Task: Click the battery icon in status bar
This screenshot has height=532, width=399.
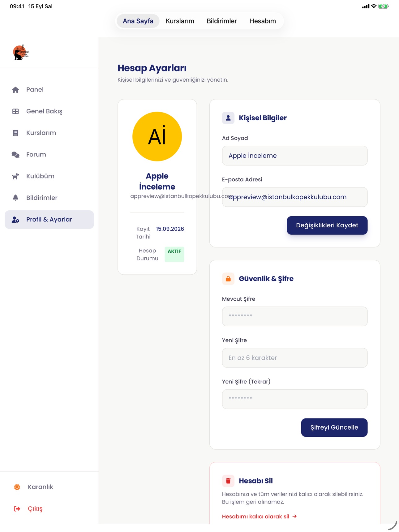Action: pyautogui.click(x=383, y=6)
